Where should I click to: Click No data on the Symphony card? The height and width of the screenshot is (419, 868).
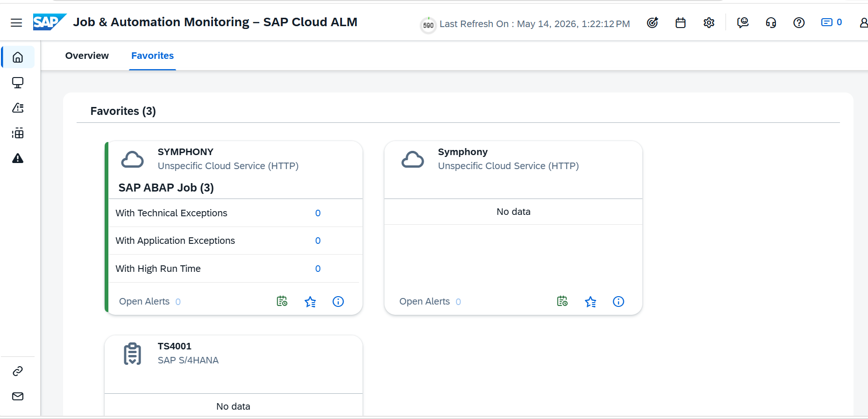click(x=513, y=212)
